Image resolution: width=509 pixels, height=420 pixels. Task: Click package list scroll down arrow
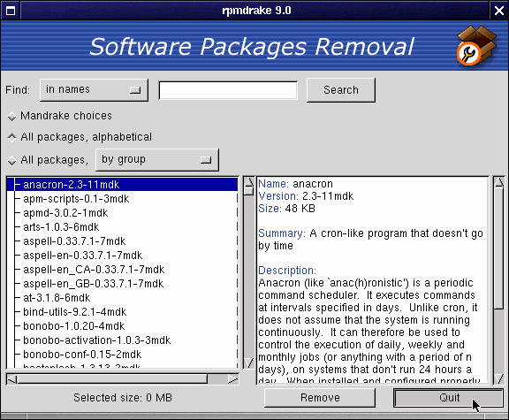click(x=249, y=363)
